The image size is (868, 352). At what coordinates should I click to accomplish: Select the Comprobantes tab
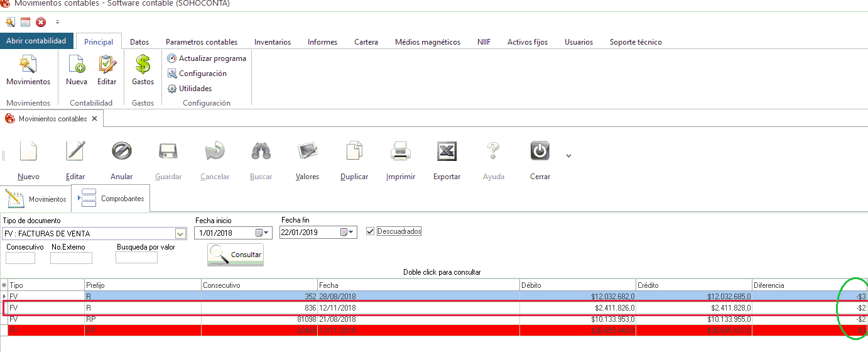coord(111,198)
